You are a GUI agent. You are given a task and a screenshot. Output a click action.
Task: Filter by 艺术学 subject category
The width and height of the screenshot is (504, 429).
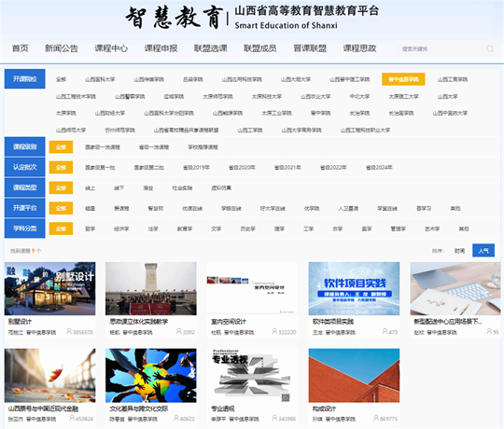[432, 228]
